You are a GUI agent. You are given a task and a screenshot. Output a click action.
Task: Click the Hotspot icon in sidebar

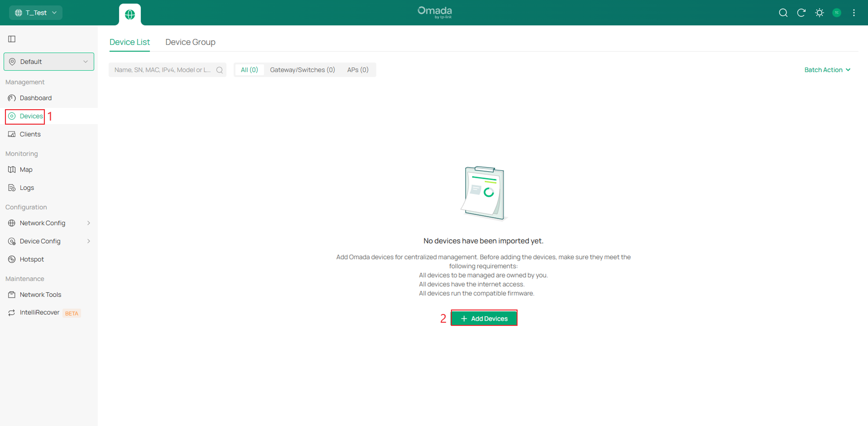[12, 259]
